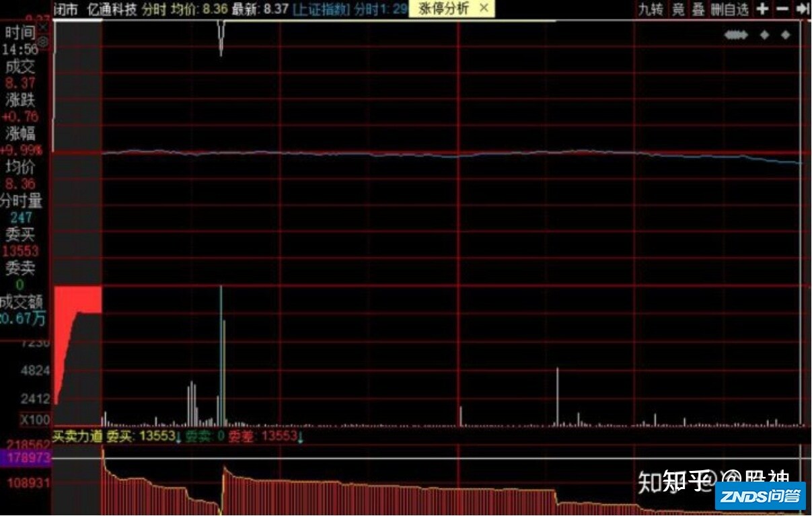This screenshot has height=516, width=812.
Task: Click 删自选 to remove from watchlist
Action: [729, 9]
